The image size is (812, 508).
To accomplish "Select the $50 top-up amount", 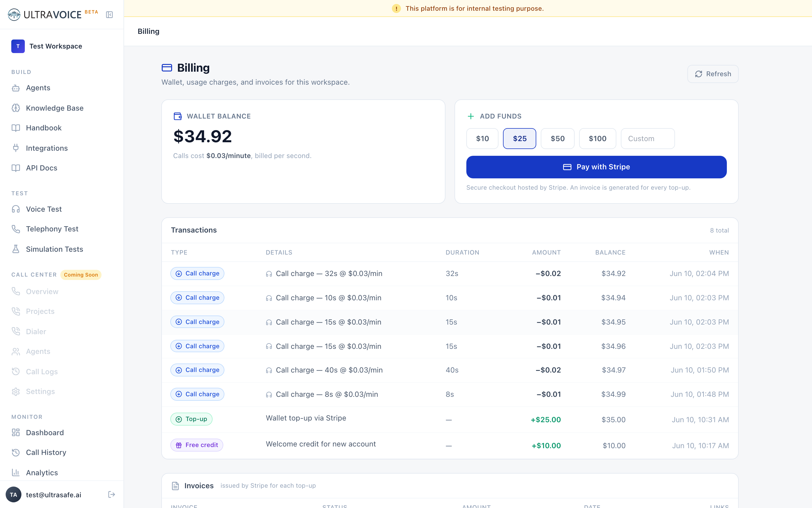I will [557, 138].
